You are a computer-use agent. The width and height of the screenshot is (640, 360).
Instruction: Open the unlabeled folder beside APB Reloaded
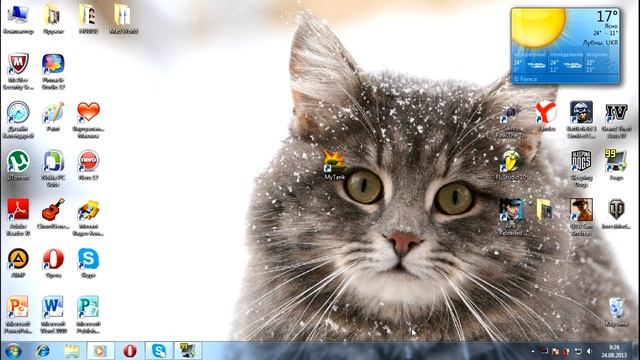(x=545, y=210)
